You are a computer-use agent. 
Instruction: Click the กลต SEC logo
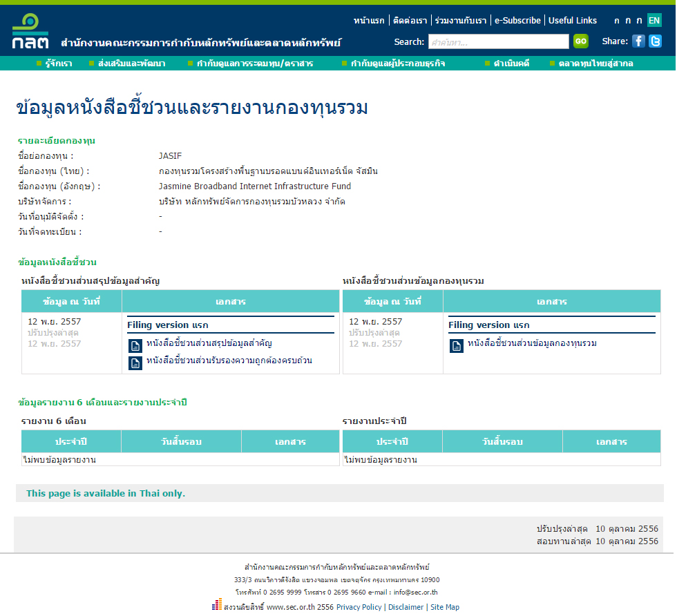point(30,31)
